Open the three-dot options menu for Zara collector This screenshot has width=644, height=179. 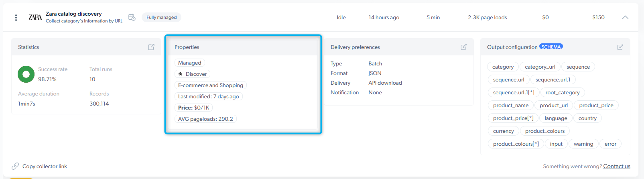tap(16, 18)
